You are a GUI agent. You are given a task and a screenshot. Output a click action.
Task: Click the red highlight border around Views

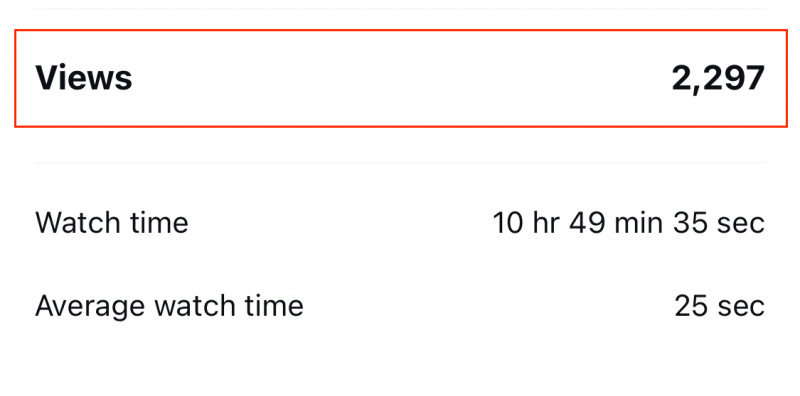401,30
